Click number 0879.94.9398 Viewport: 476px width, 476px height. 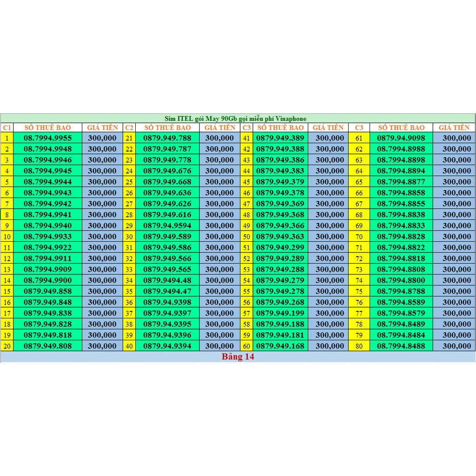coord(167,302)
